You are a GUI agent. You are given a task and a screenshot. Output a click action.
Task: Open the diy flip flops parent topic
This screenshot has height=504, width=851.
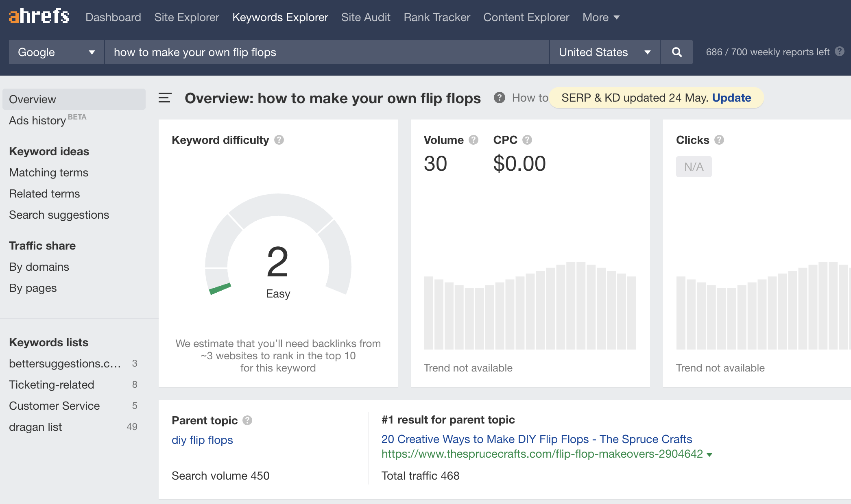pos(202,440)
